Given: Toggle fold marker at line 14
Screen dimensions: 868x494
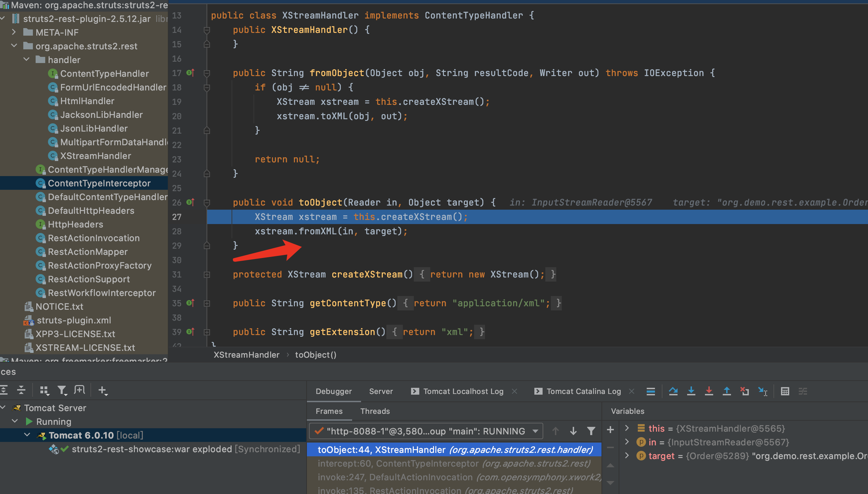Looking at the screenshot, I should (207, 30).
